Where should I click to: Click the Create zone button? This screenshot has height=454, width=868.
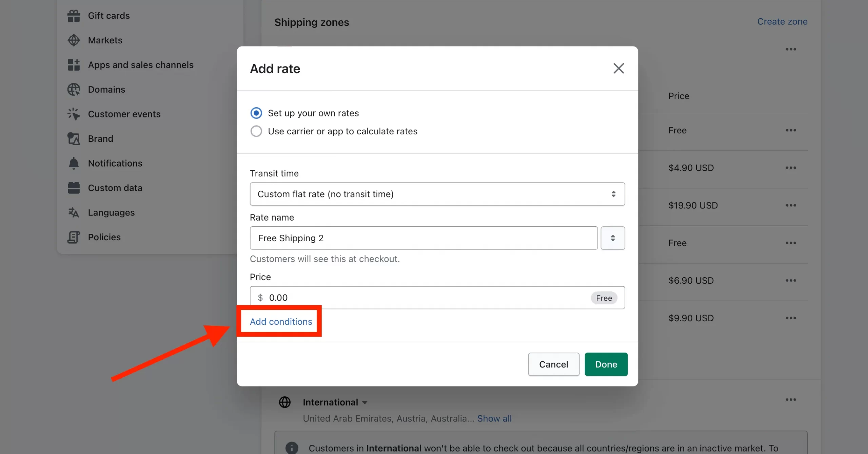click(x=783, y=21)
